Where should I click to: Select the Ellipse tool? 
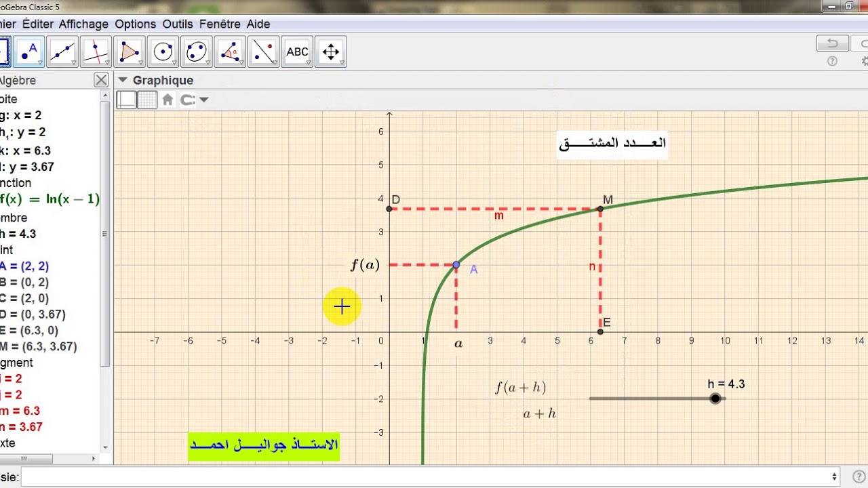pos(196,52)
